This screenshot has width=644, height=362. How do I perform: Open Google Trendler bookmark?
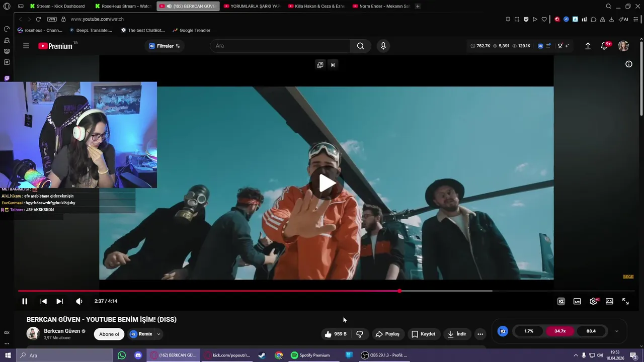point(191,30)
